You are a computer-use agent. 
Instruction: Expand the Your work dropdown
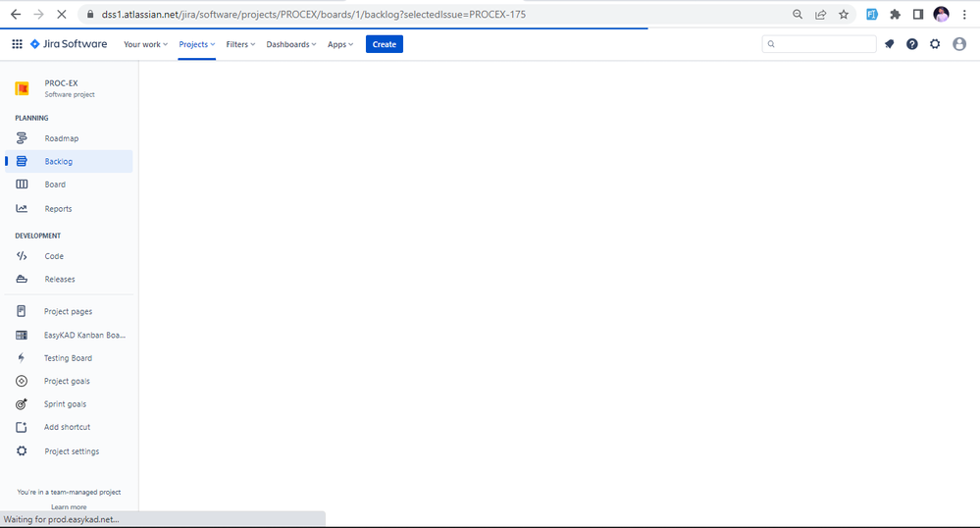click(x=145, y=44)
